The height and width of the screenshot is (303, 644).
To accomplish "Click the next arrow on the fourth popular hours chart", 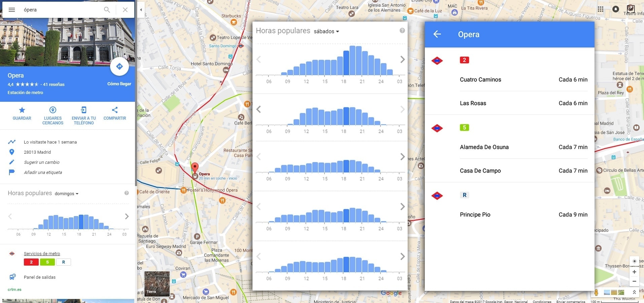I will (x=402, y=207).
